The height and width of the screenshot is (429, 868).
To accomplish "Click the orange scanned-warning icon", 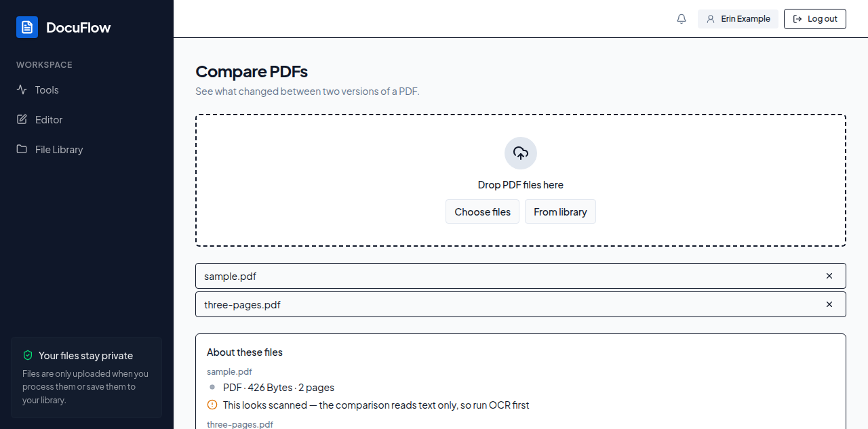I will tap(212, 405).
